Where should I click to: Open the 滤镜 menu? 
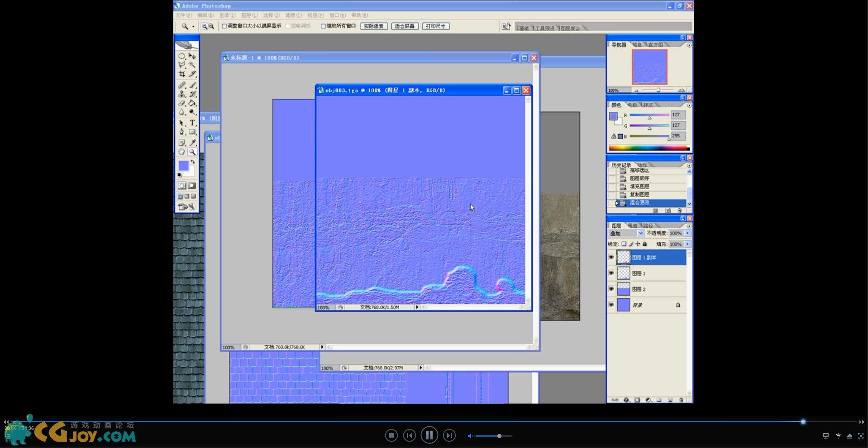(293, 15)
